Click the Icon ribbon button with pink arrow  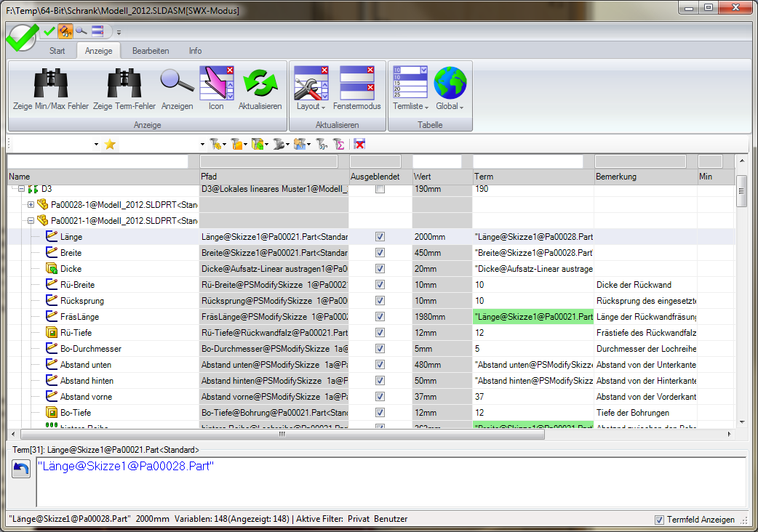pyautogui.click(x=216, y=82)
